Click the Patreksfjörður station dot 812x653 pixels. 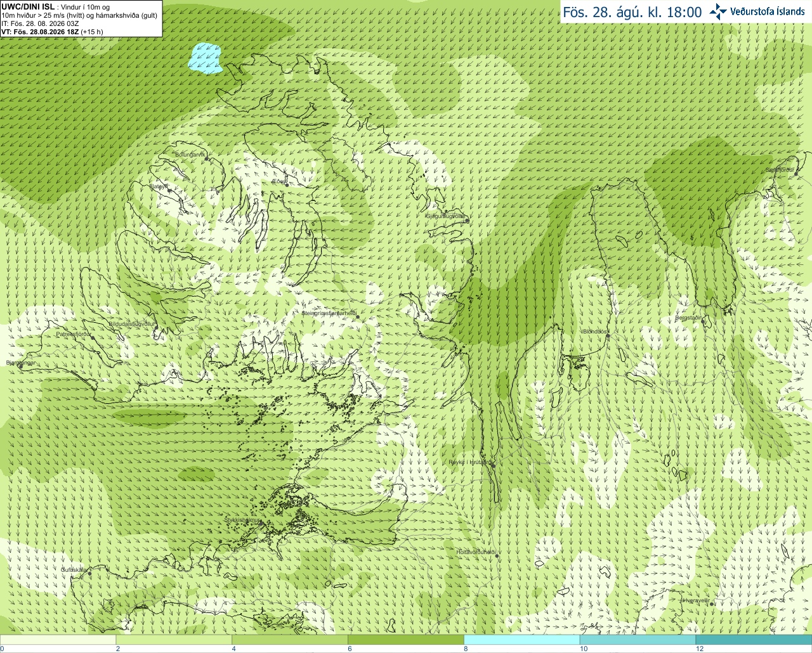tap(93, 337)
